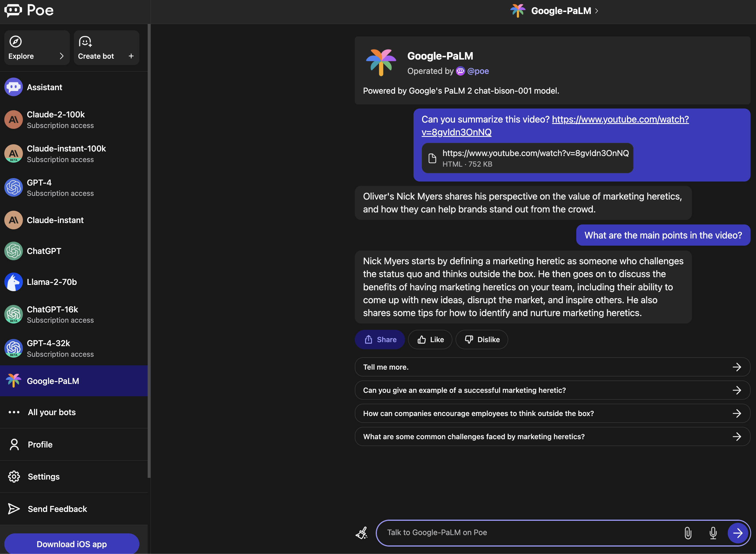Select Settings from the sidebar
The image size is (756, 554).
(43, 476)
